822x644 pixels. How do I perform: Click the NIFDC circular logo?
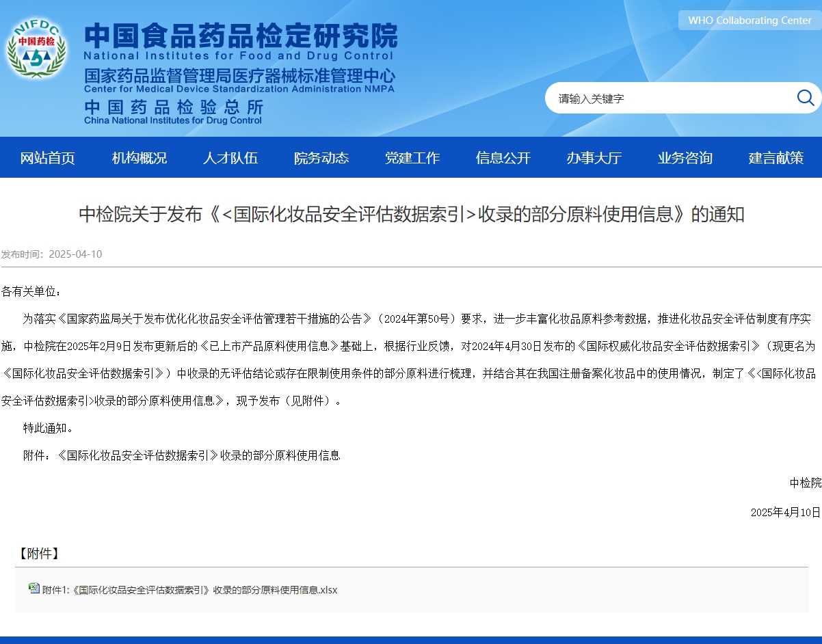point(36,49)
